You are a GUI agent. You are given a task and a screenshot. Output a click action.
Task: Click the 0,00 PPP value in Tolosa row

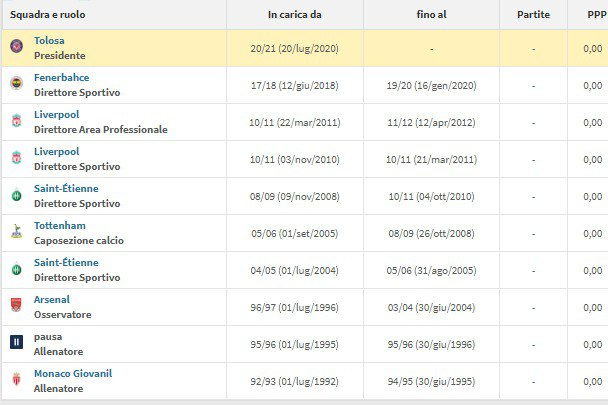tap(593, 49)
